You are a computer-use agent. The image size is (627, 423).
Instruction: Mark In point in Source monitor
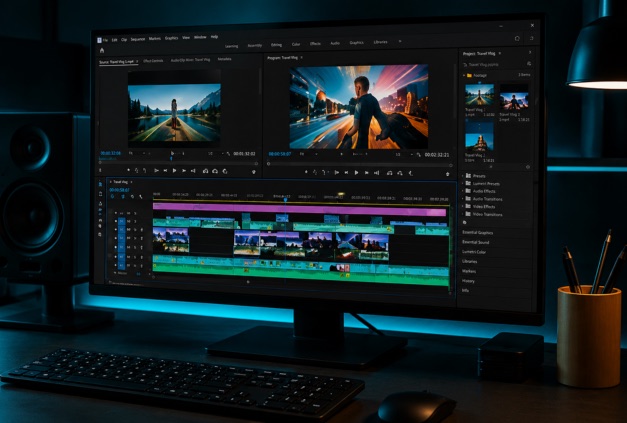tap(136, 171)
